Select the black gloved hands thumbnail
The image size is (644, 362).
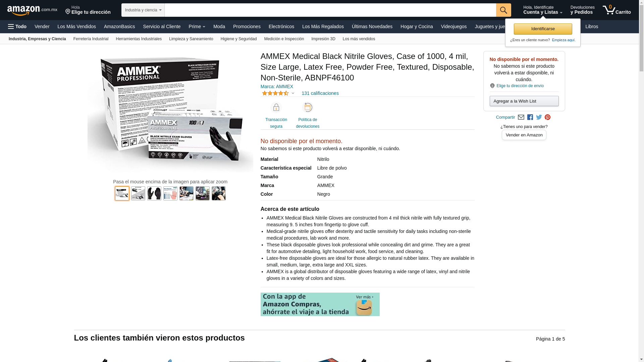[x=154, y=193]
